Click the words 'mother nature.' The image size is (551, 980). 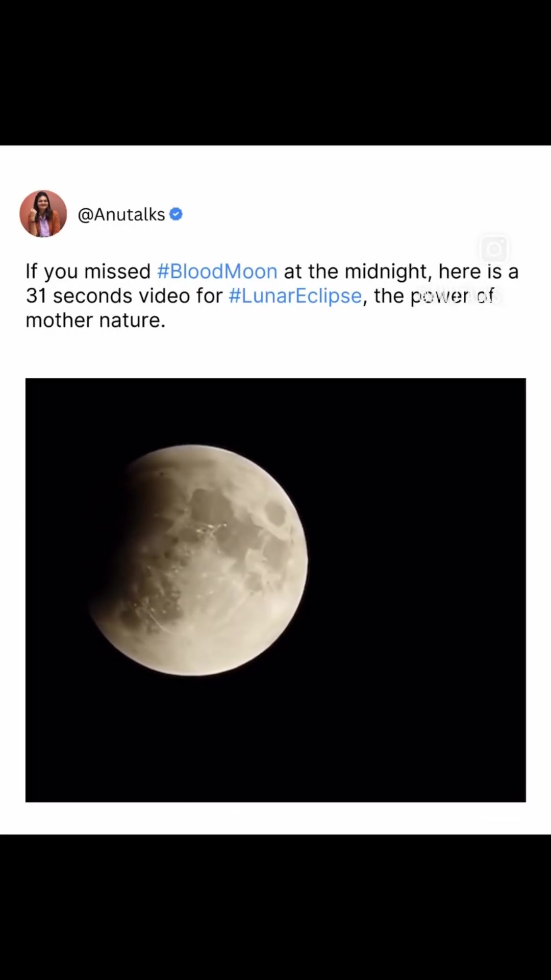pos(95,320)
